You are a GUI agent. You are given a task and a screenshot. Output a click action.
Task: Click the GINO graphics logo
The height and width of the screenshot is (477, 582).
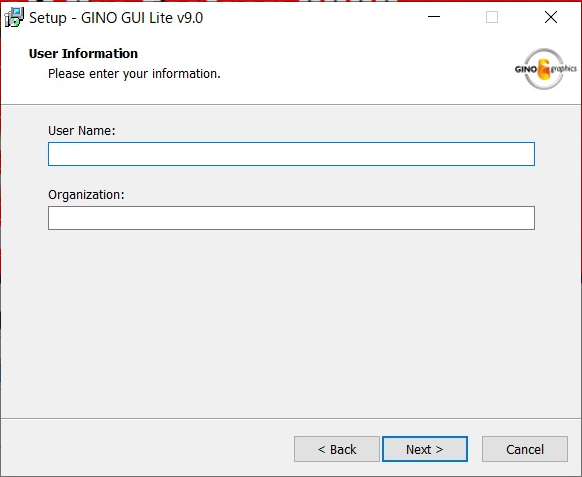(545, 69)
